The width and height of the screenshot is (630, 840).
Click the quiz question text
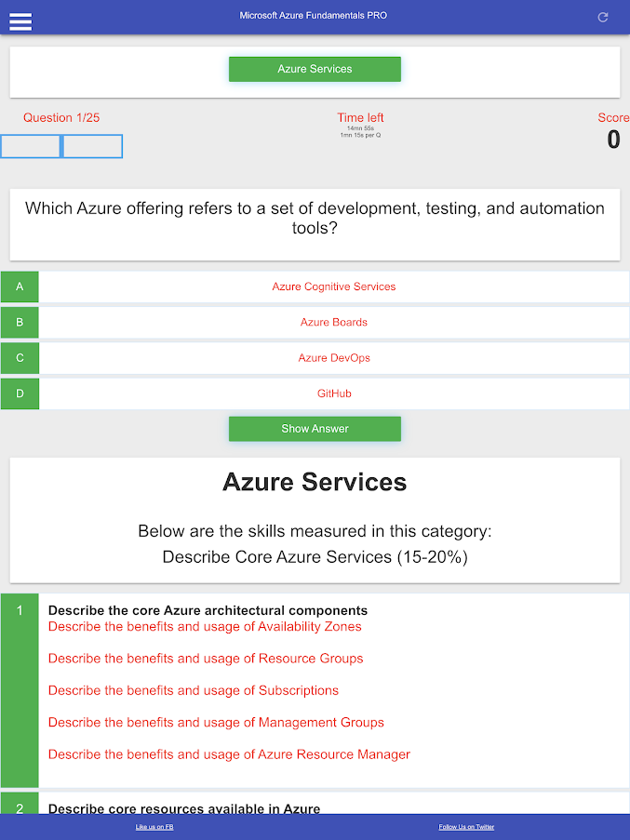[x=315, y=218]
